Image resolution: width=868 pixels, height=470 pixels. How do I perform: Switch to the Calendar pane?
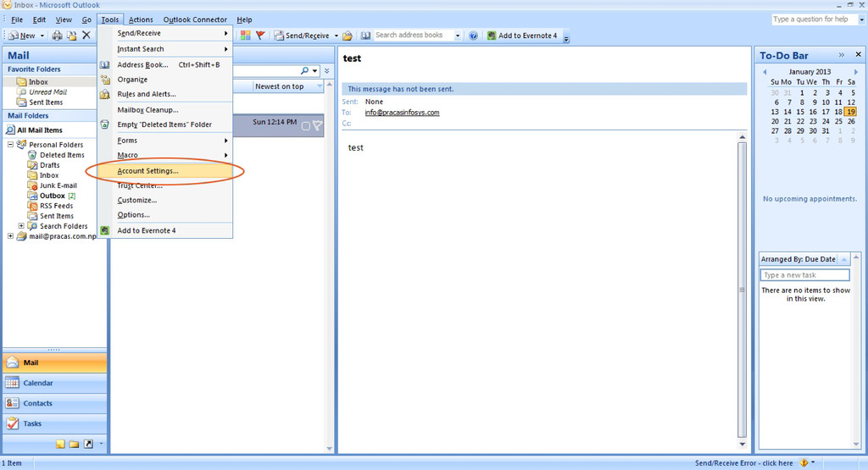click(55, 383)
